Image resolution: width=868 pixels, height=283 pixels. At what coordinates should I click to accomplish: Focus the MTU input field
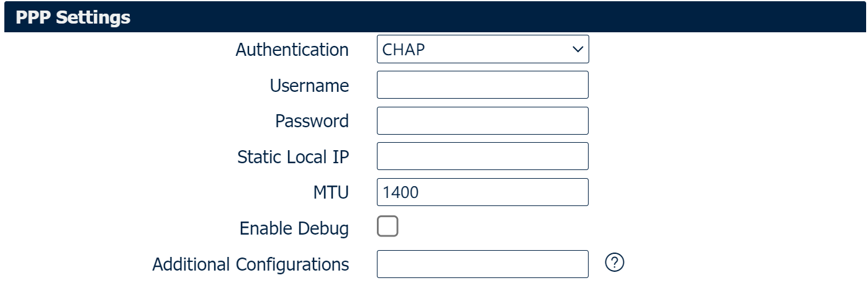482,192
